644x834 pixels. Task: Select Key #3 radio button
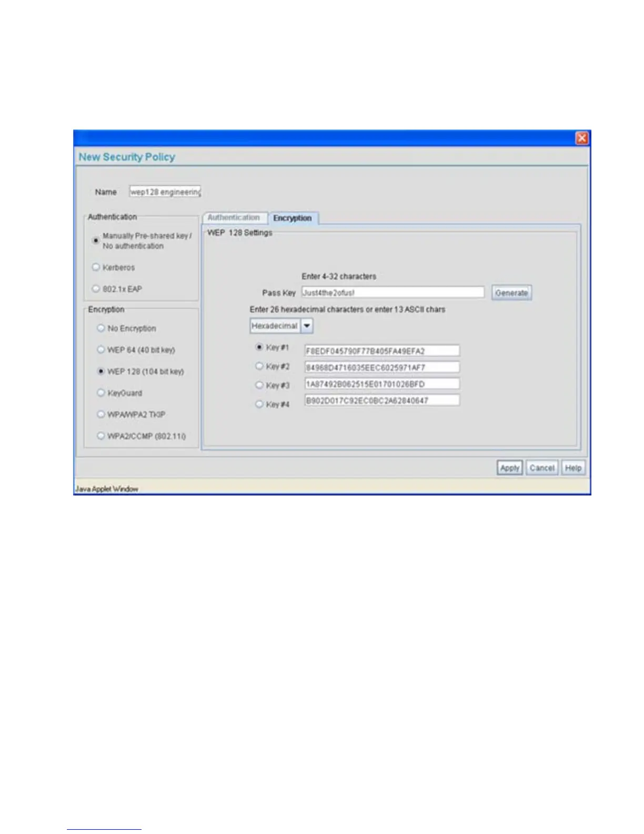click(x=259, y=385)
